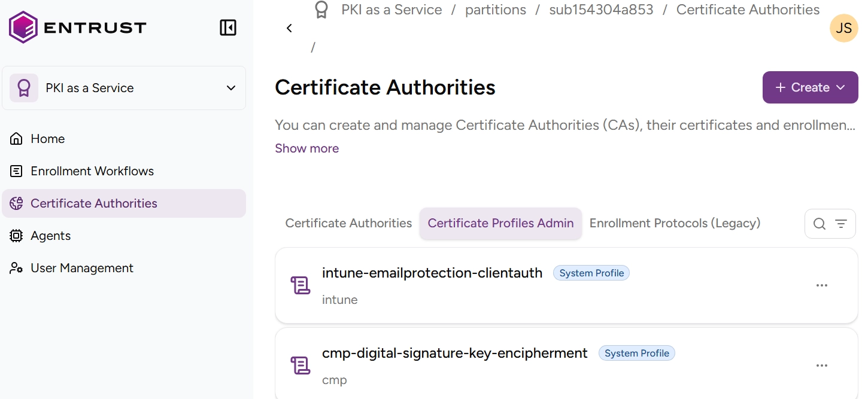868x399 pixels.
Task: Switch to Enrollment Protocols (Legacy) tab
Action: pos(675,223)
